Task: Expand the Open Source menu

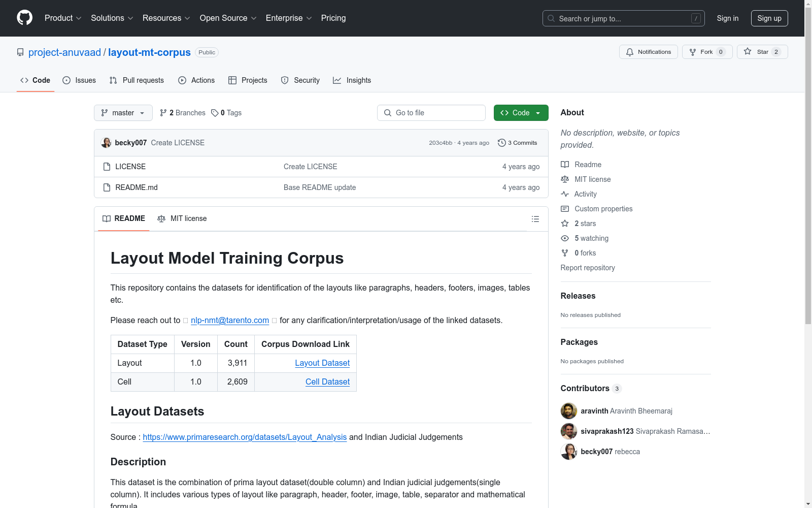Action: tap(228, 18)
